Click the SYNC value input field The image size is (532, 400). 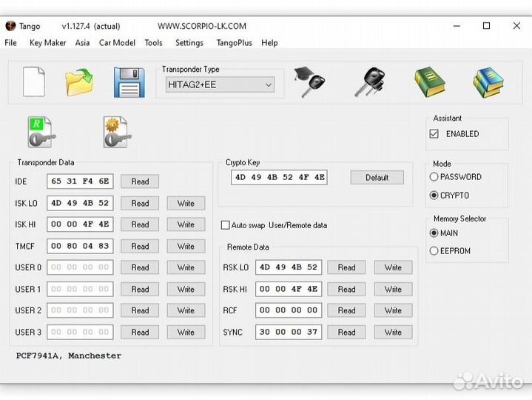pos(289,332)
